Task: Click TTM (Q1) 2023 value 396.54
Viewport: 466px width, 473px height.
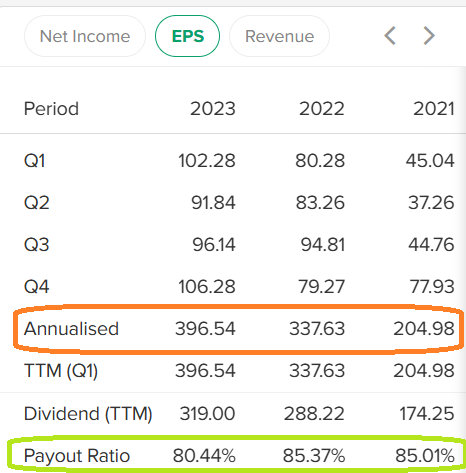Action: coord(205,371)
